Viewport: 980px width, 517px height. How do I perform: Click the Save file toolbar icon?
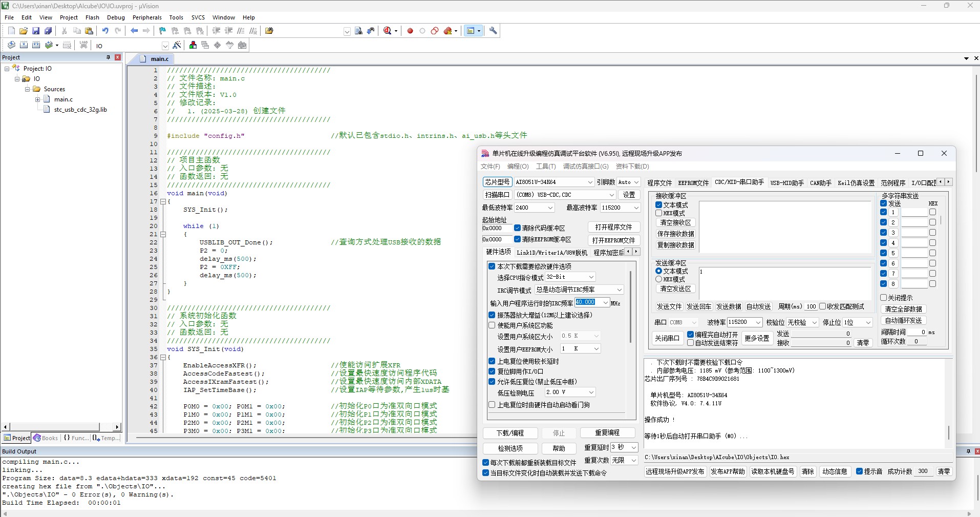[x=36, y=31]
